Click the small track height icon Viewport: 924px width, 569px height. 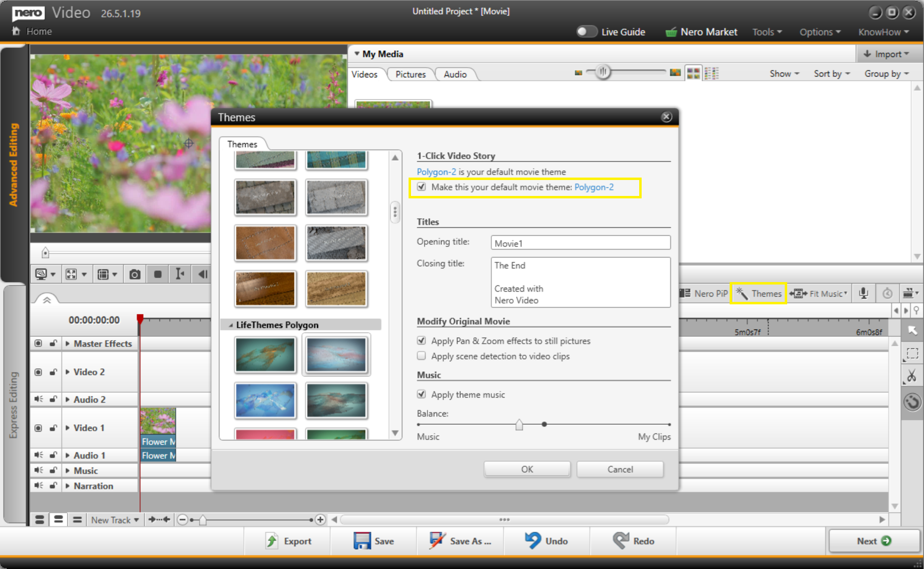pyautogui.click(x=77, y=520)
